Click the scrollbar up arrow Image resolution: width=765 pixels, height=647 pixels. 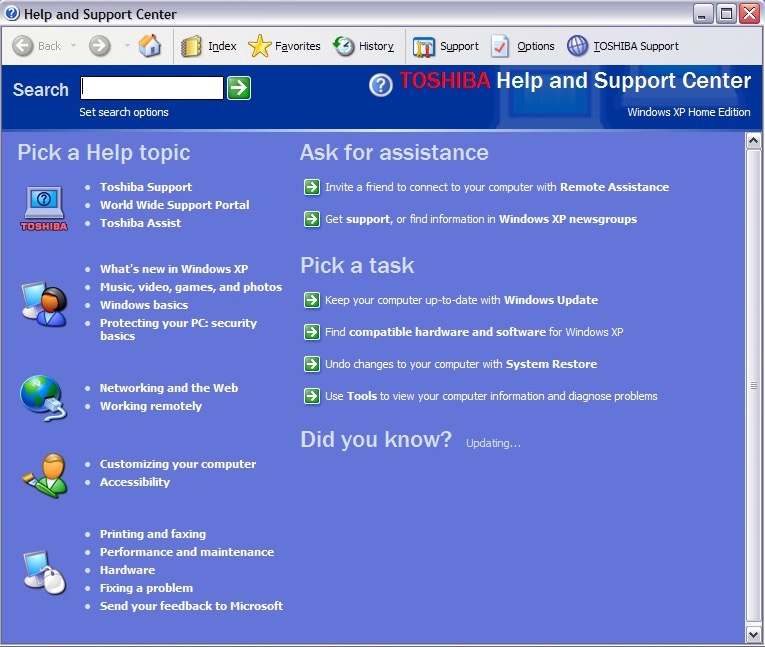click(753, 141)
